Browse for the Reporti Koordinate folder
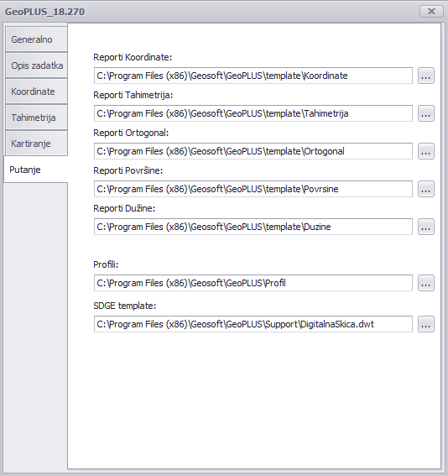The width and height of the screenshot is (448, 476). click(x=426, y=76)
